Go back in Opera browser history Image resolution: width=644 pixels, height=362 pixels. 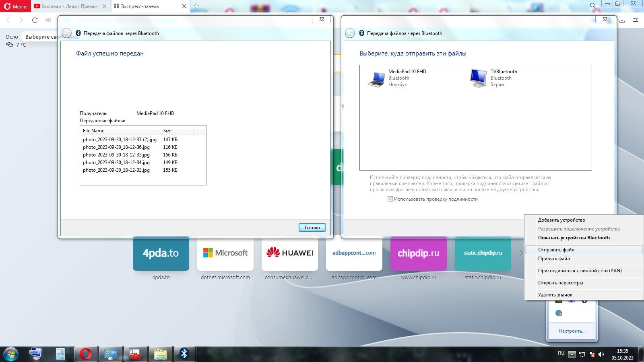point(8,20)
